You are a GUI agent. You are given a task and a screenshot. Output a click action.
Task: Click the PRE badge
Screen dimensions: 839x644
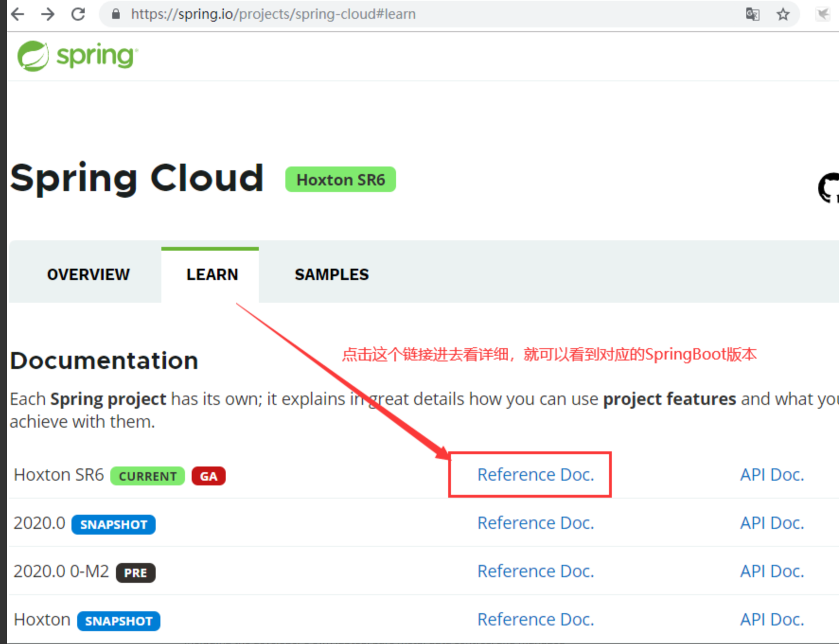[x=136, y=573]
